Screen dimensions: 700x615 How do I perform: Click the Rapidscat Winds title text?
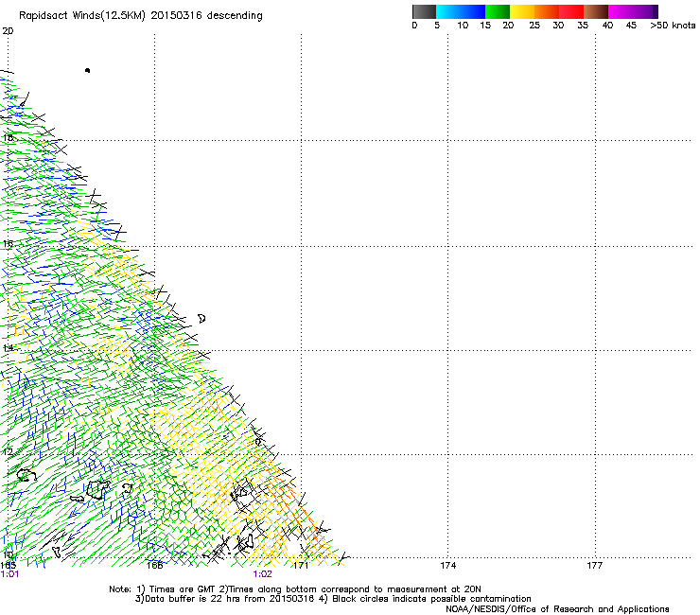[x=141, y=16]
